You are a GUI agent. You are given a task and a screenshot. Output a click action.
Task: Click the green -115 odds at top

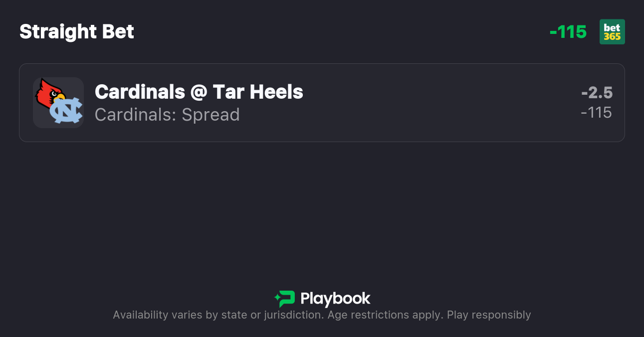(568, 32)
